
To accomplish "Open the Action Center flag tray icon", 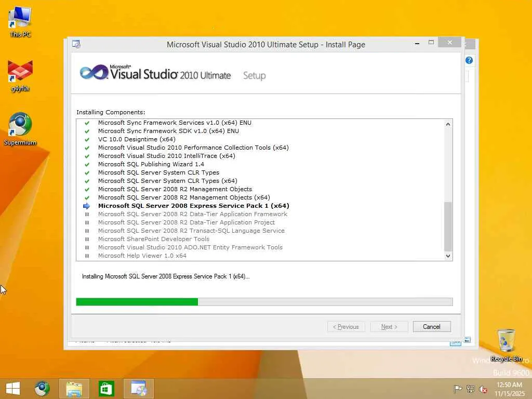I will (x=458, y=389).
